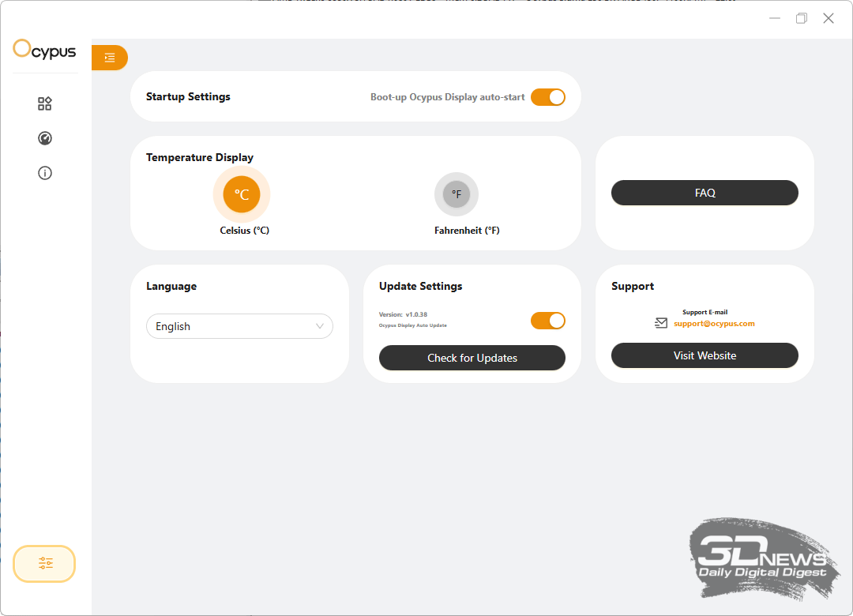853x616 pixels.
Task: Open the dashboard grid icon in sidebar
Action: tap(45, 103)
